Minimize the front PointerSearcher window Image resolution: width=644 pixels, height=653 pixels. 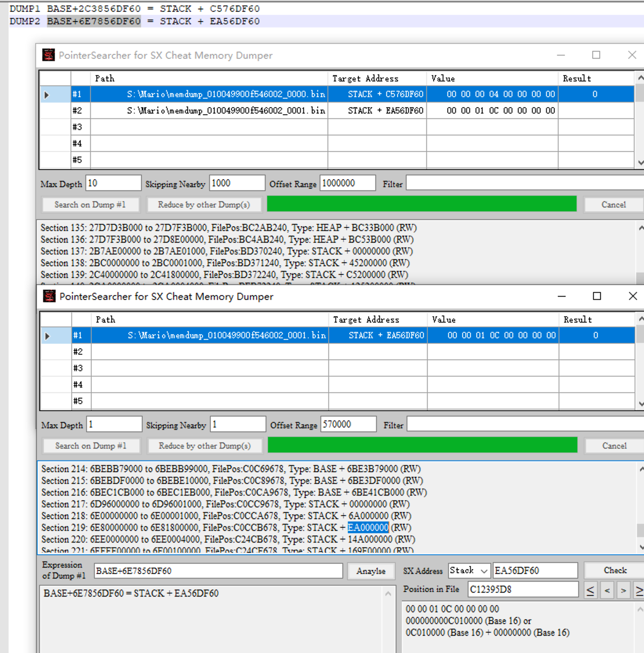click(562, 296)
